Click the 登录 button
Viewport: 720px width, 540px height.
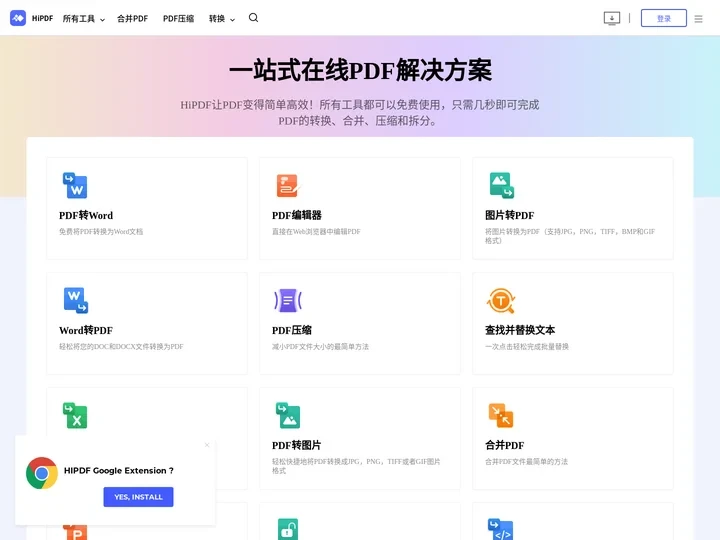click(x=664, y=18)
